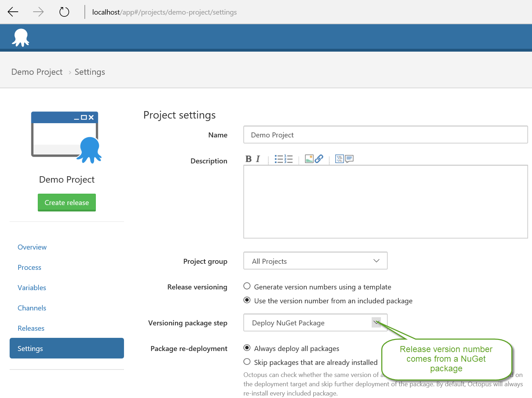Click the Octopus logo in header
This screenshot has width=532, height=398.
pos(21,38)
